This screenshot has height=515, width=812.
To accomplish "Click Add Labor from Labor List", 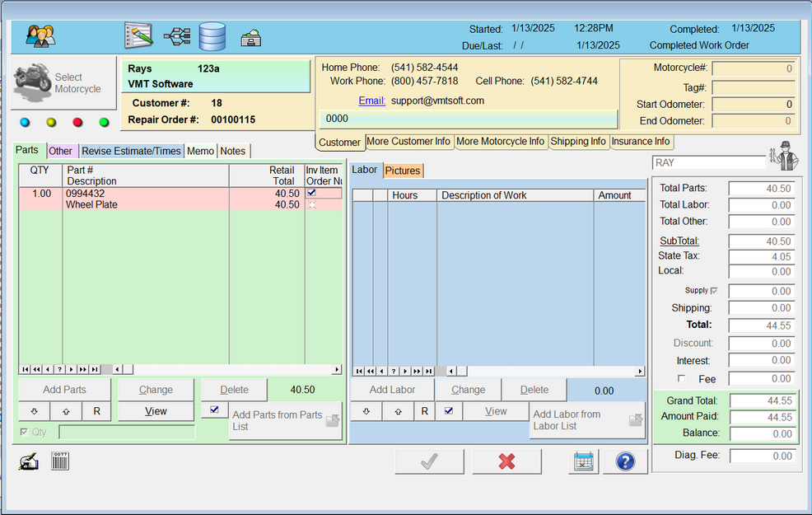I will 587,420.
